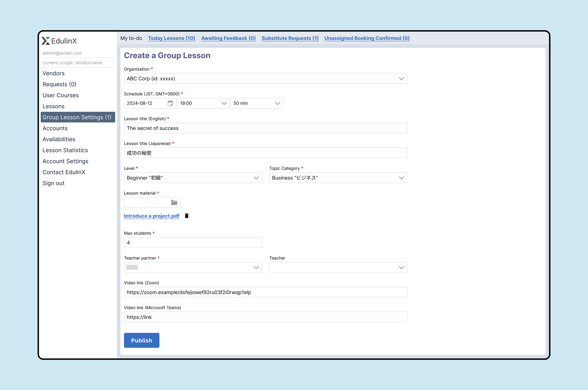Open Substitute Requests (1) link
The image size is (588, 390).
point(290,38)
